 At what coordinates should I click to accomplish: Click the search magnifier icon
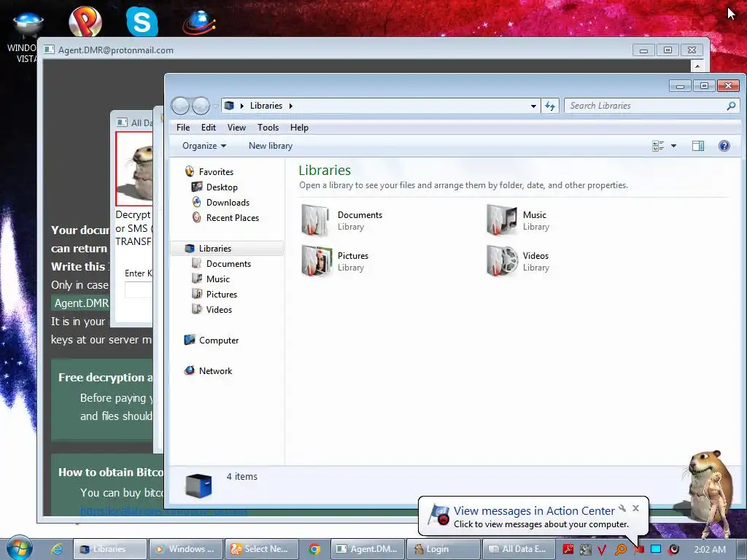731,106
